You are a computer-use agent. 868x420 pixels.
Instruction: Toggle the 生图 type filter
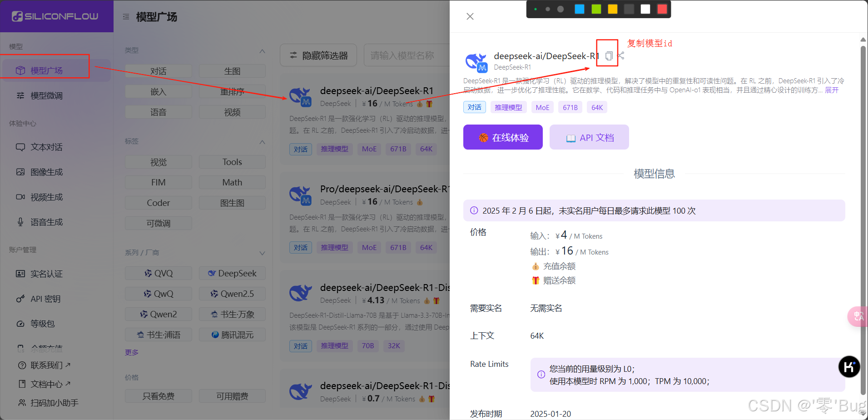coord(232,71)
